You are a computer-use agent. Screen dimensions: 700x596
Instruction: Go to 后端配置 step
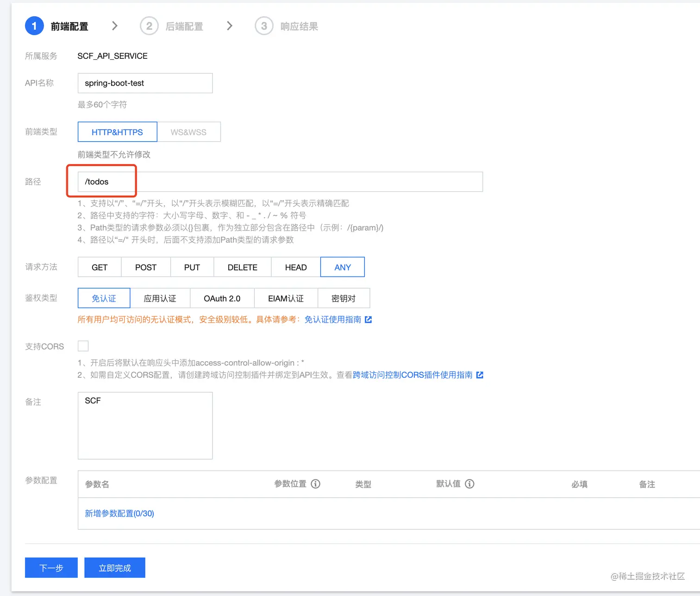[184, 26]
